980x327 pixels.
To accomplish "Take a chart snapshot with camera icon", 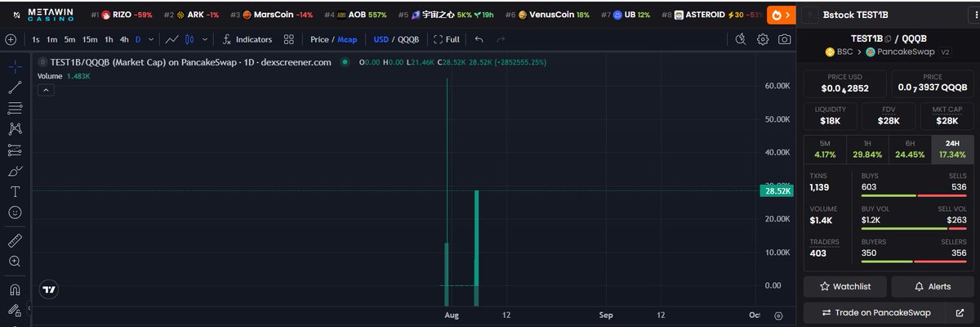I will point(784,39).
